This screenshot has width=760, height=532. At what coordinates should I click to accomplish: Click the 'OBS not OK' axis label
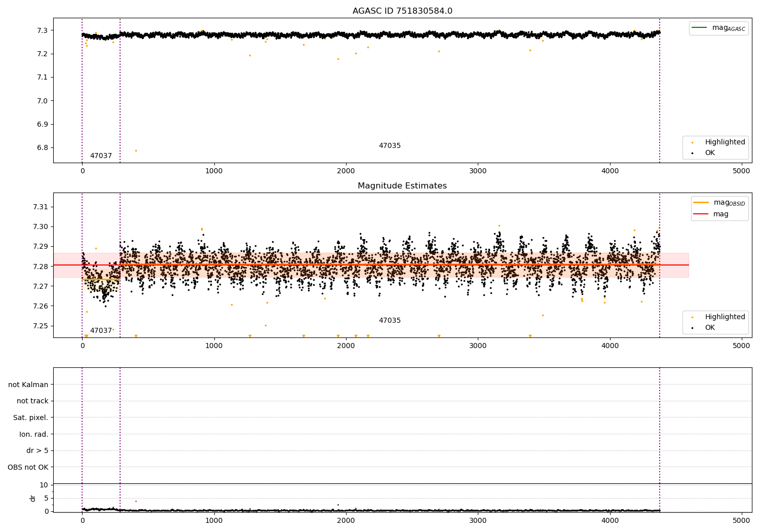pos(28,468)
